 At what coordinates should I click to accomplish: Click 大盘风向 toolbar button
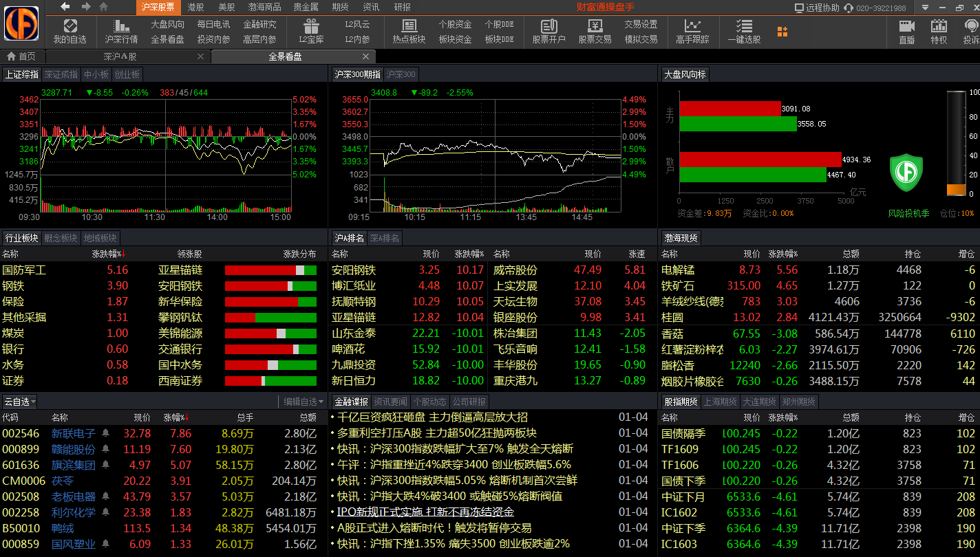click(168, 24)
